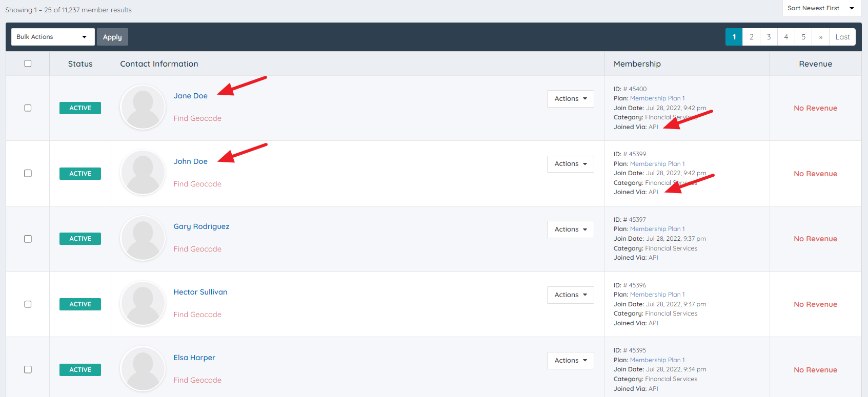Open John Doe's avatar image
This screenshot has height=397, width=868.
(x=143, y=173)
